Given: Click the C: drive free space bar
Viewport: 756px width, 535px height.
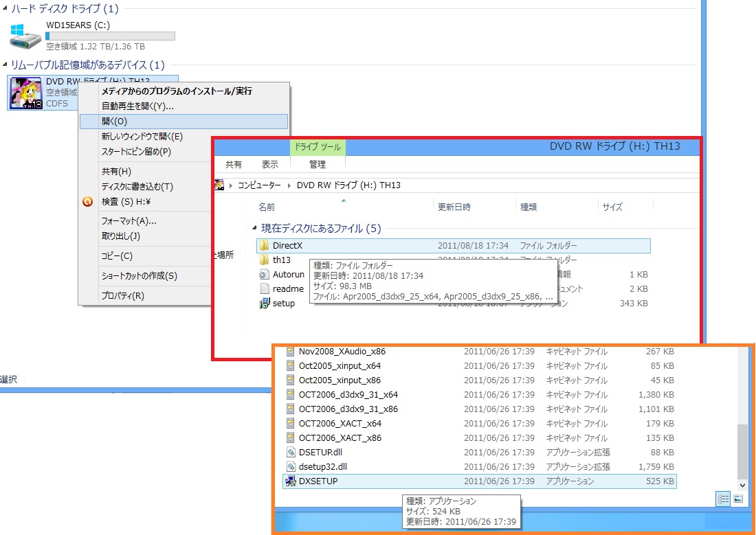Looking at the screenshot, I should (x=110, y=36).
